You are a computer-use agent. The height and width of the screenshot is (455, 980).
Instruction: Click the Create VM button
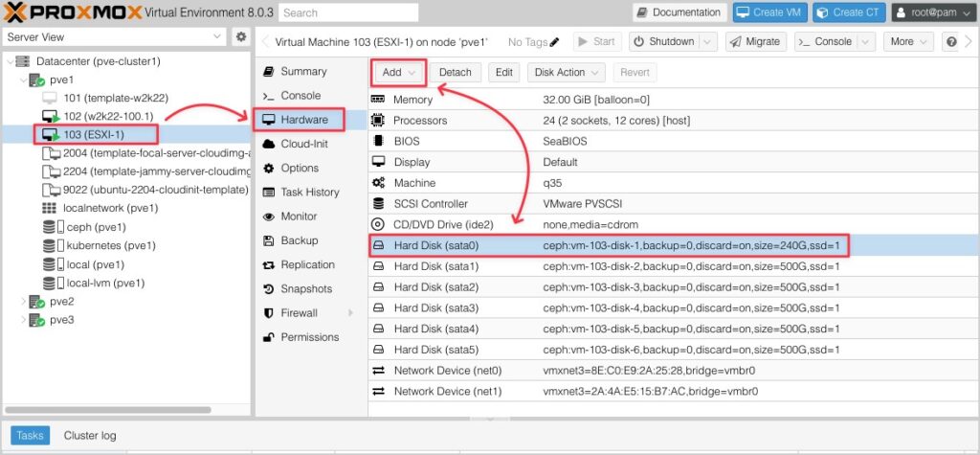pyautogui.click(x=770, y=12)
